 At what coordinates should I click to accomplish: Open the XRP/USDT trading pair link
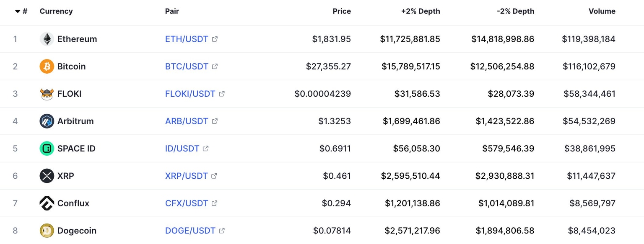click(186, 176)
